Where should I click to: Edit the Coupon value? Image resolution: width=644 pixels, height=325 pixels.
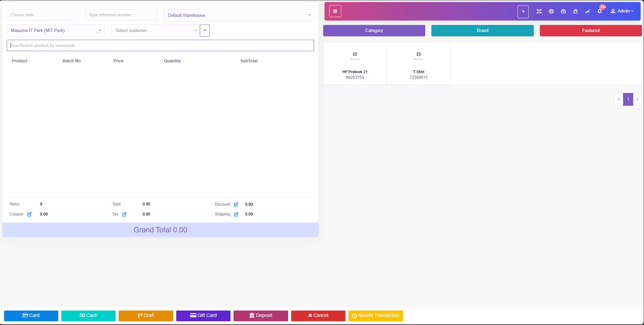click(x=29, y=215)
